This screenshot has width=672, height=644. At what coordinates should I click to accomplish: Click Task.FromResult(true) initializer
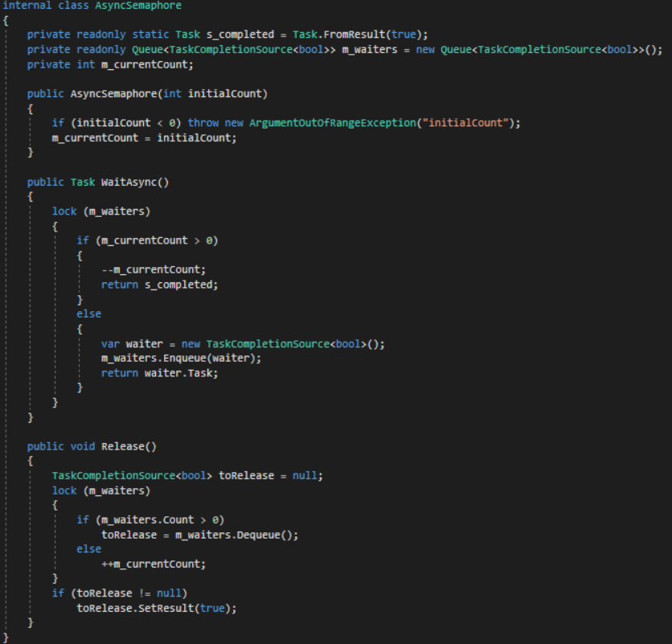point(359,35)
